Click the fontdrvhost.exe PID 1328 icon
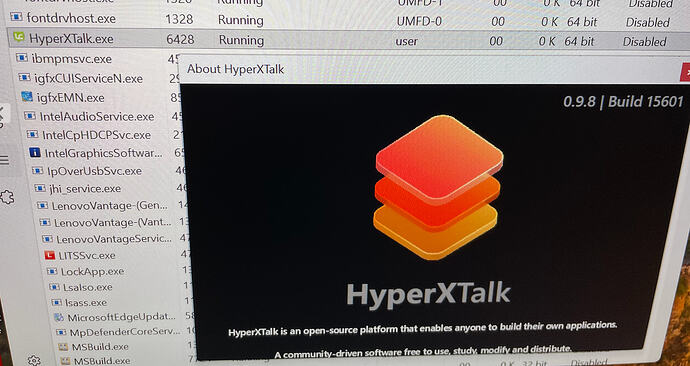Screen dimensions: 690x366 16,17
